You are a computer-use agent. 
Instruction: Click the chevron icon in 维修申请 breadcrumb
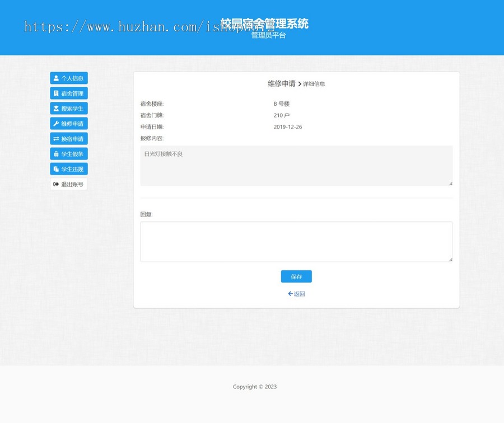[300, 84]
